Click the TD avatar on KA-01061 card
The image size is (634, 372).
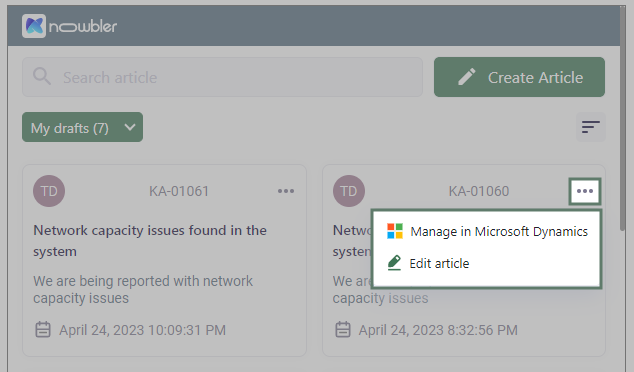pyautogui.click(x=49, y=191)
